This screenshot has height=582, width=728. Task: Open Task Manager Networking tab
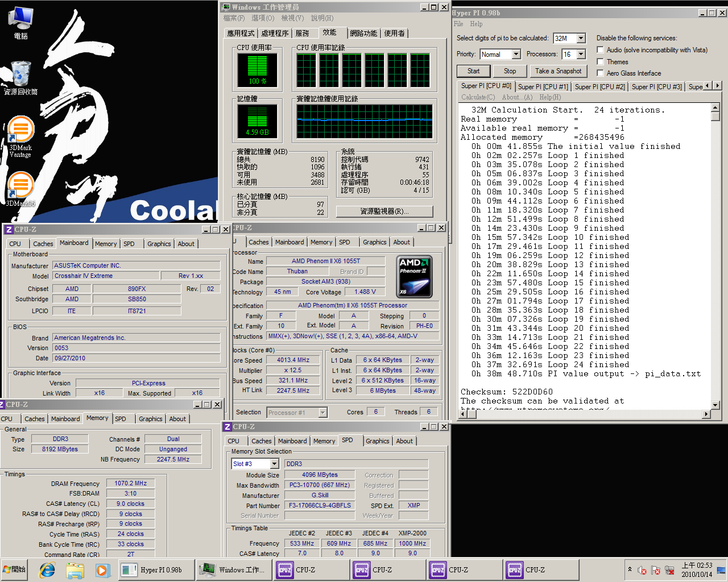pyautogui.click(x=363, y=34)
